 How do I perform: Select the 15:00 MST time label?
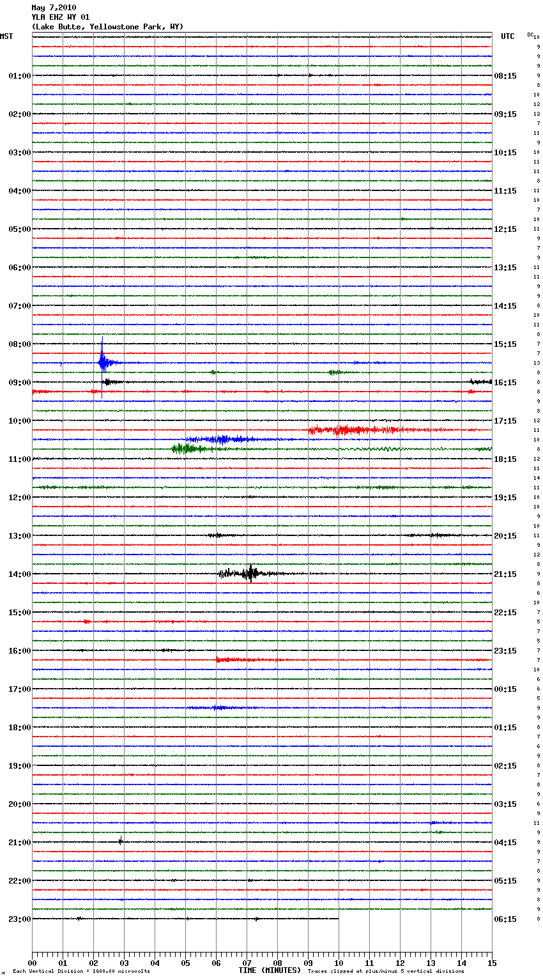(19, 613)
